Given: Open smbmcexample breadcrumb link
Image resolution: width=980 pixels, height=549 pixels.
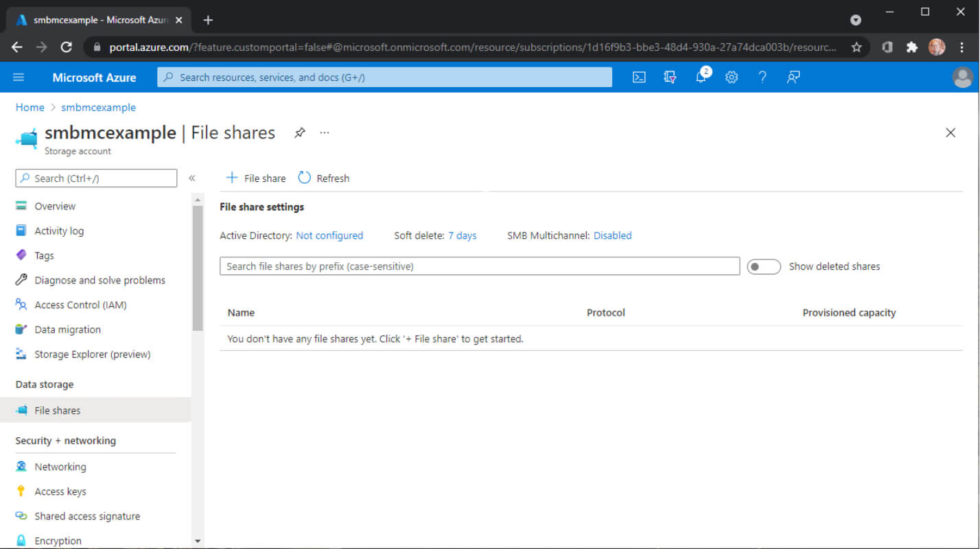Looking at the screenshot, I should pos(98,108).
